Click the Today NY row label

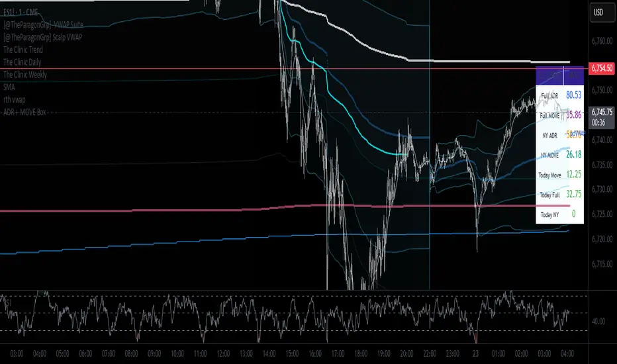tap(549, 214)
